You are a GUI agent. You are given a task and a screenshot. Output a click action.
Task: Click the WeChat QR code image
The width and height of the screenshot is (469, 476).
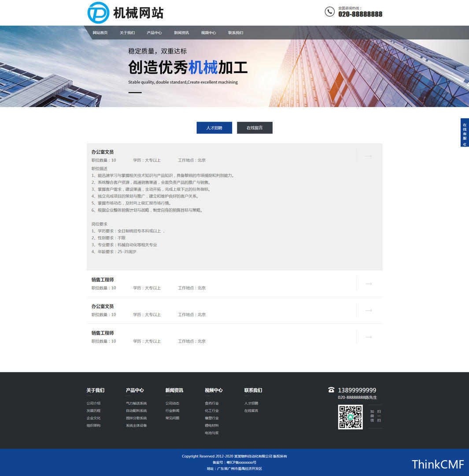(x=350, y=417)
